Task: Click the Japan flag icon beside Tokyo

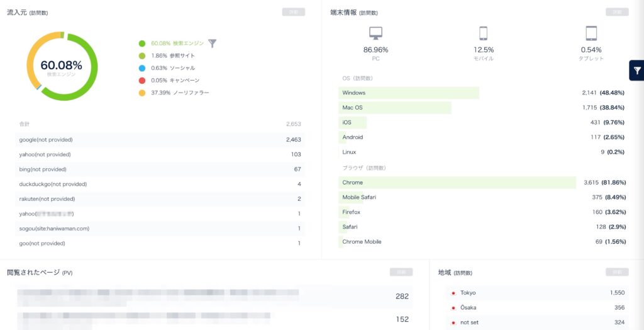Action: pyautogui.click(x=453, y=293)
